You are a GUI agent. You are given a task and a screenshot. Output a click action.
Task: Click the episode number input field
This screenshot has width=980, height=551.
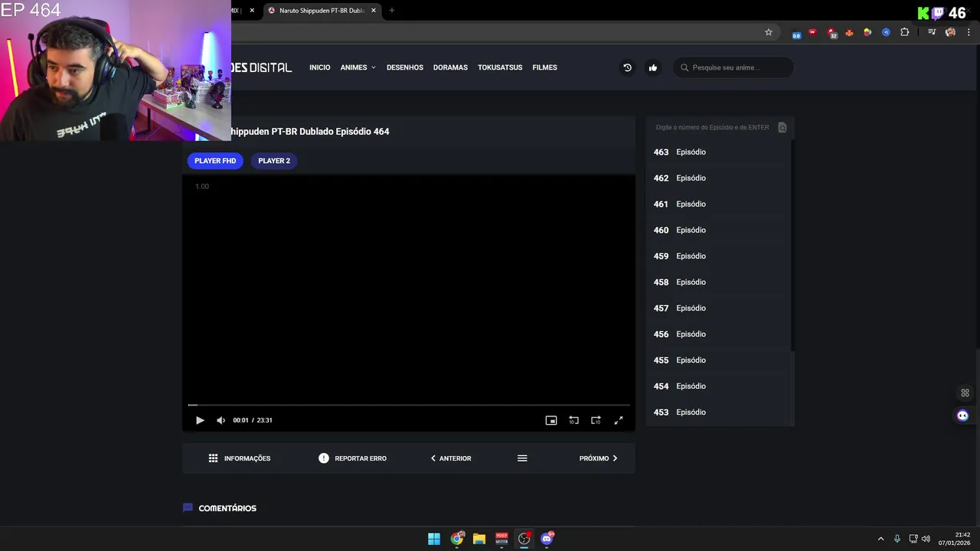[713, 128]
